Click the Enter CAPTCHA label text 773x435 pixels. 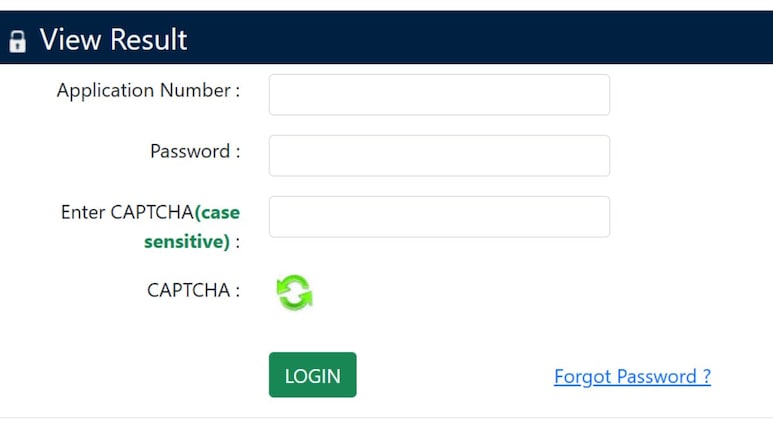click(127, 212)
